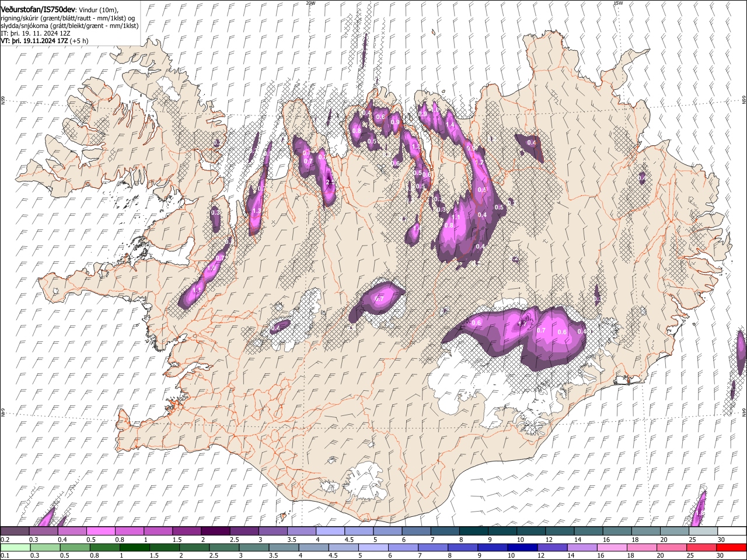
Task: Click the lower legend swatch between 4 and 4.5
Action: (313, 547)
